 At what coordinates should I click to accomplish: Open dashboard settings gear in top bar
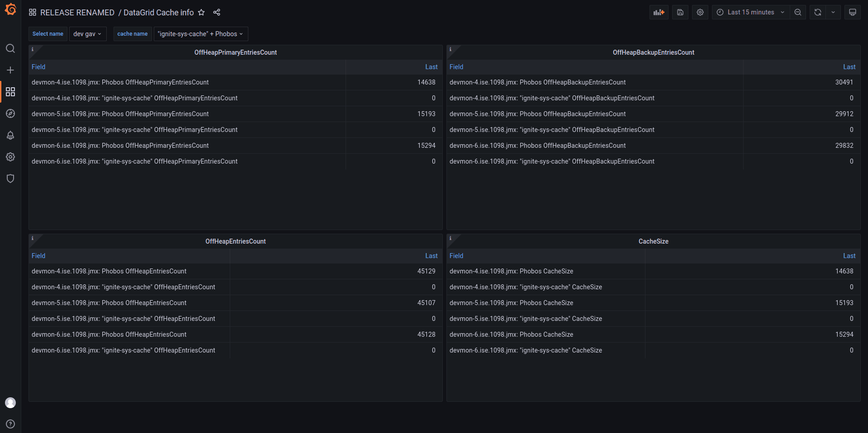700,12
